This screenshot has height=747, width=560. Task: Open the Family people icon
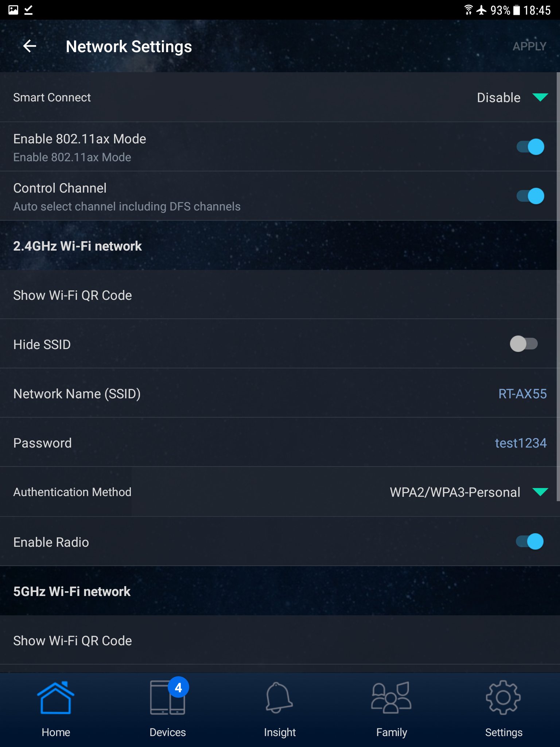coord(392,698)
